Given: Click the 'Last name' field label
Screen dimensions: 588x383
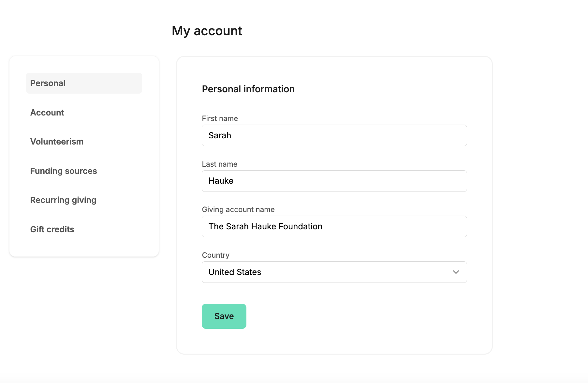Looking at the screenshot, I should 219,164.
